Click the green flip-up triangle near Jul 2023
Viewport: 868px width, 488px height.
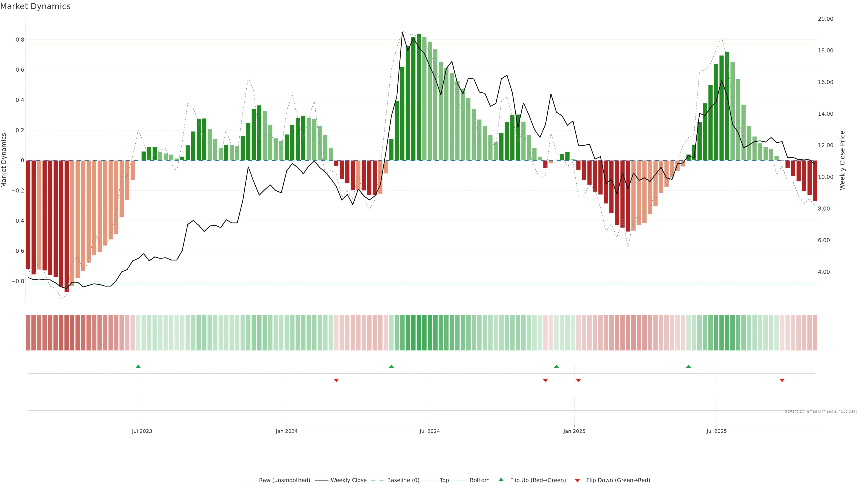[138, 366]
